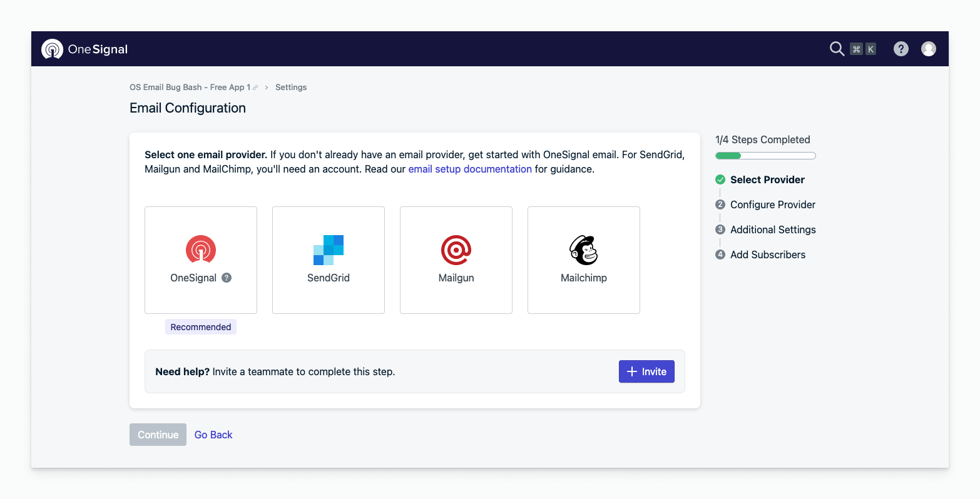Go to Additional Settings step
Viewport: 980px width, 499px height.
tap(773, 229)
